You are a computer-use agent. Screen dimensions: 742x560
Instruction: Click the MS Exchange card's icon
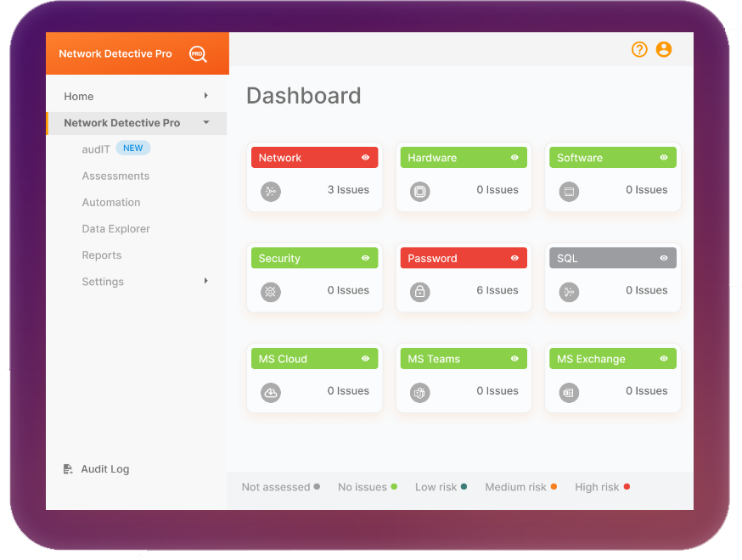pos(569,393)
